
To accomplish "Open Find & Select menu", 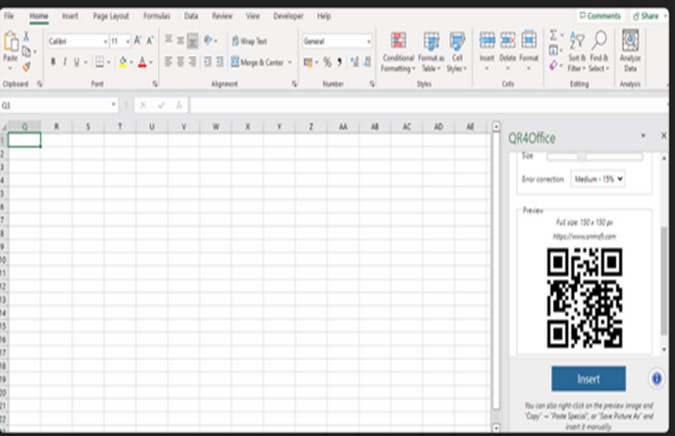I will (599, 51).
